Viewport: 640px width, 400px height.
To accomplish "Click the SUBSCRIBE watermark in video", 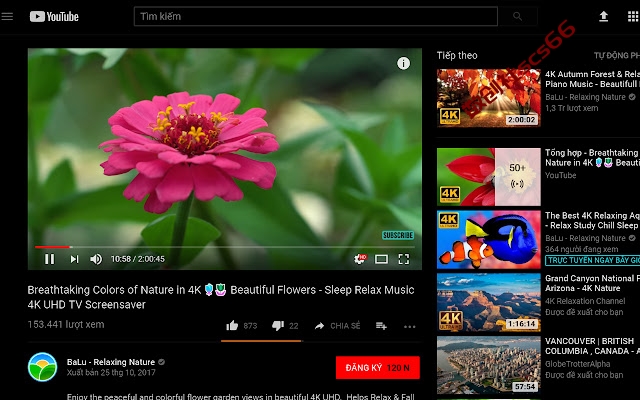I will click(x=398, y=235).
